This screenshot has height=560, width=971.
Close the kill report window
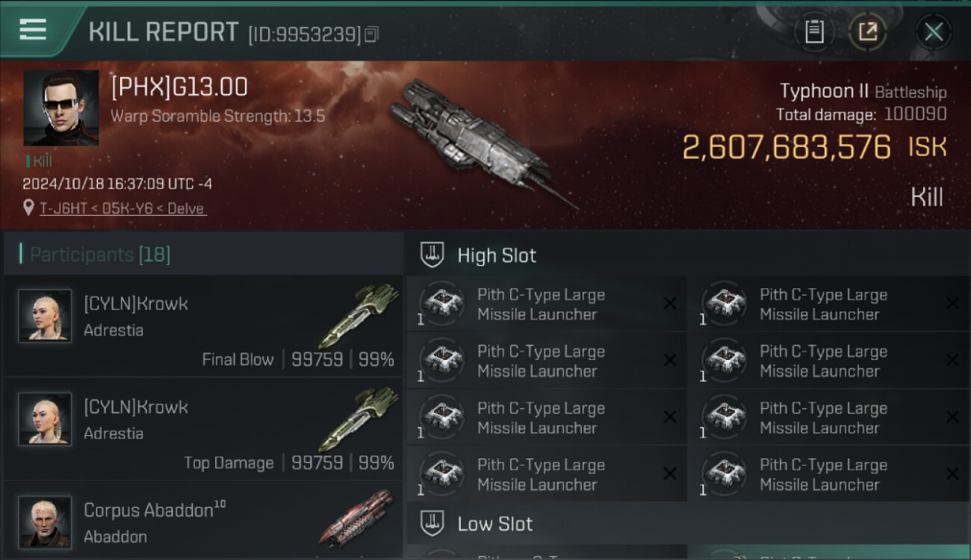(933, 32)
